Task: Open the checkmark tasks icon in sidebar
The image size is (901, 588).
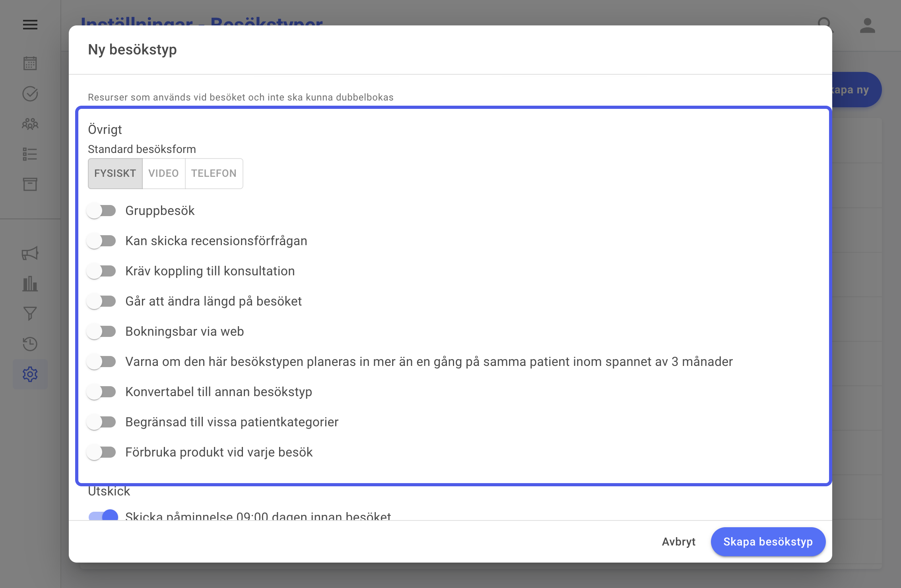Action: point(30,94)
